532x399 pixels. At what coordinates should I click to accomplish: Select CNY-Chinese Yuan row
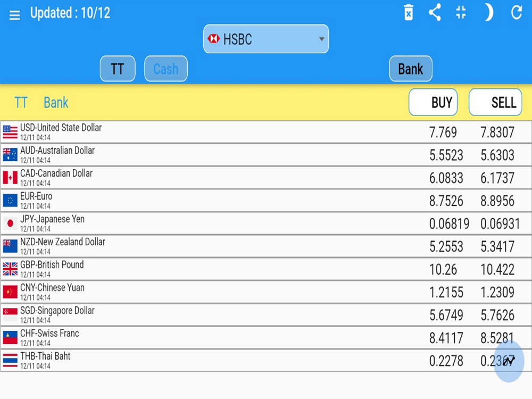266,292
